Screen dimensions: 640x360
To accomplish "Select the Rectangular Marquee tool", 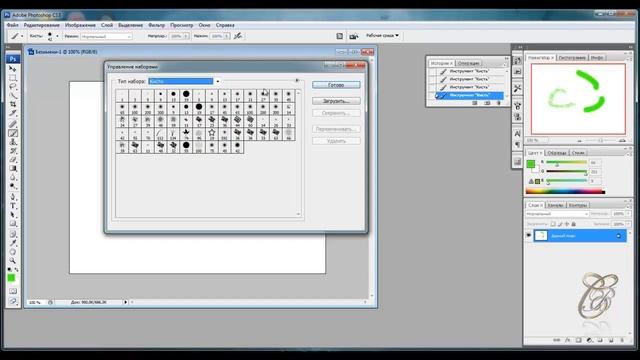I will (x=13, y=78).
